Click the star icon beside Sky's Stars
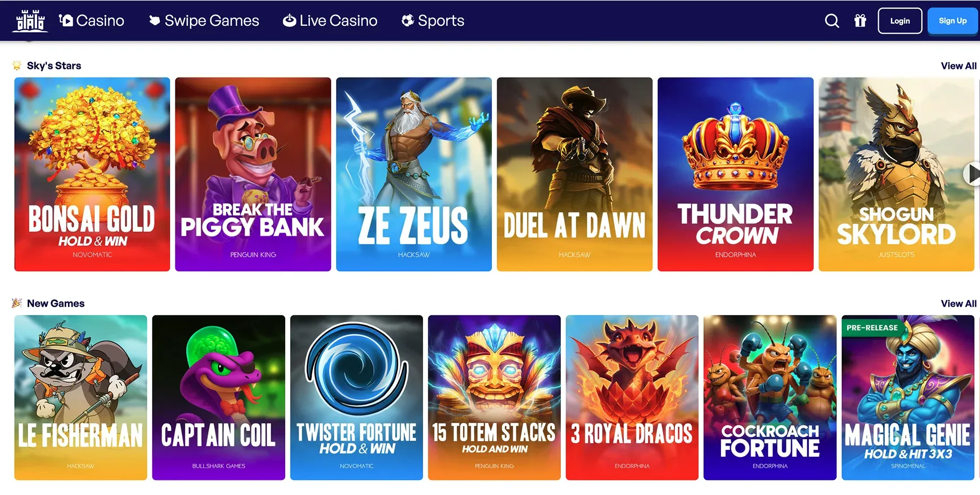 (17, 66)
